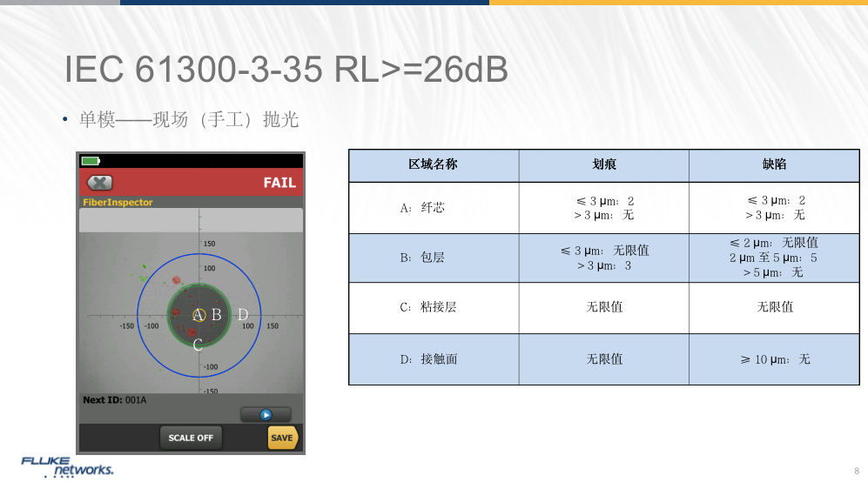Toggle the SCALE OFF button

[191, 438]
